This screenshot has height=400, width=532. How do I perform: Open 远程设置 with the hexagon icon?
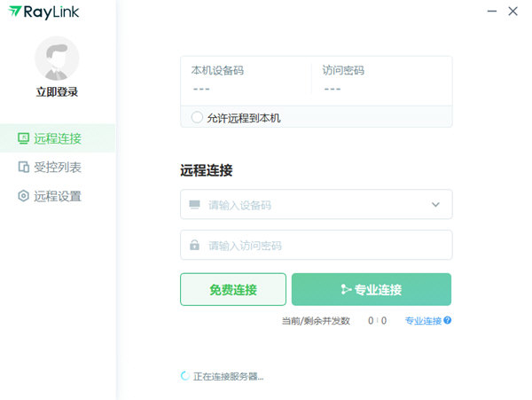point(58,196)
